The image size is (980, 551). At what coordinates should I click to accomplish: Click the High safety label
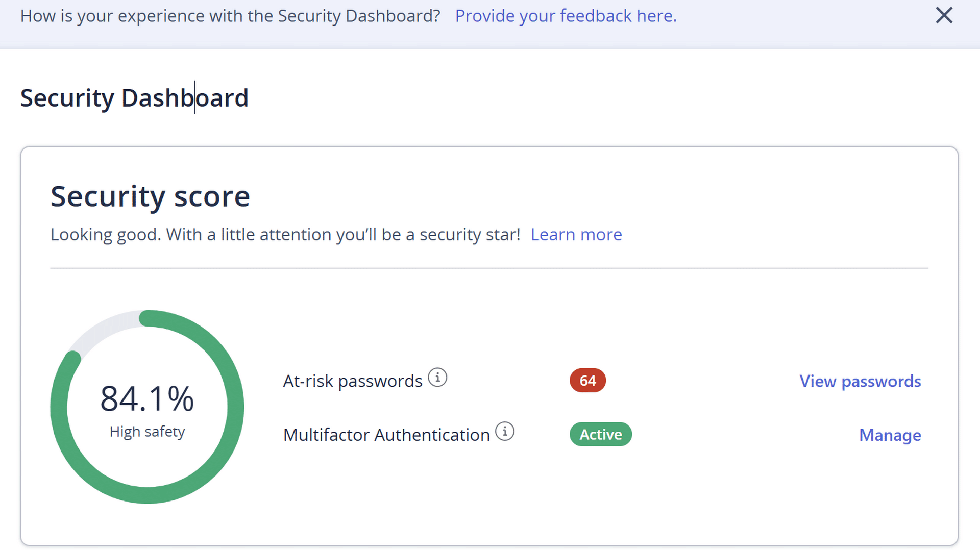[147, 432]
